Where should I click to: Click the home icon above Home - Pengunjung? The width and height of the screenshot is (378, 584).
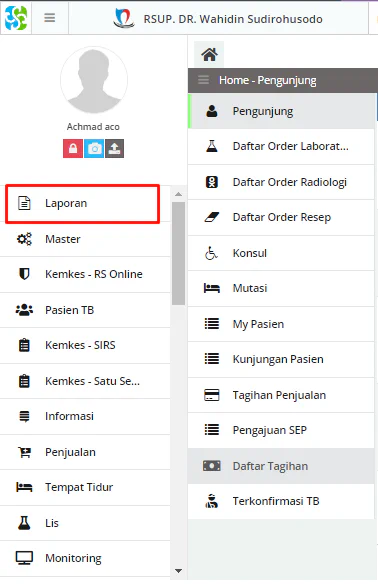209,54
